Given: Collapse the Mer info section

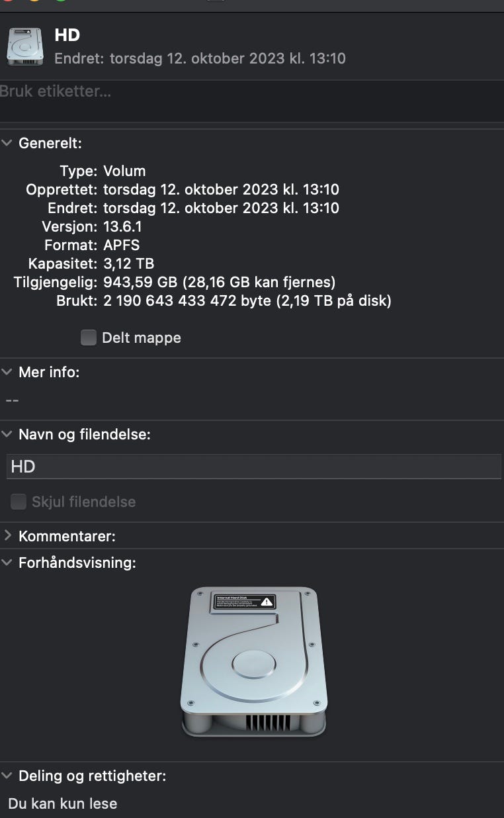Looking at the screenshot, I should pos(7,372).
